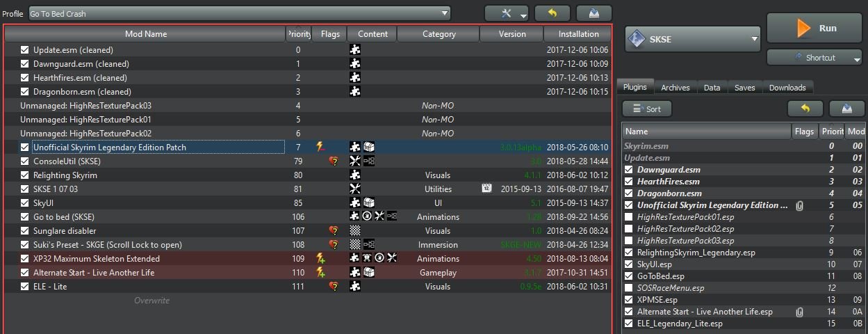The width and height of the screenshot is (868, 334).
Task: Click the heart question flag on ELE - Lite
Action: click(x=334, y=286)
